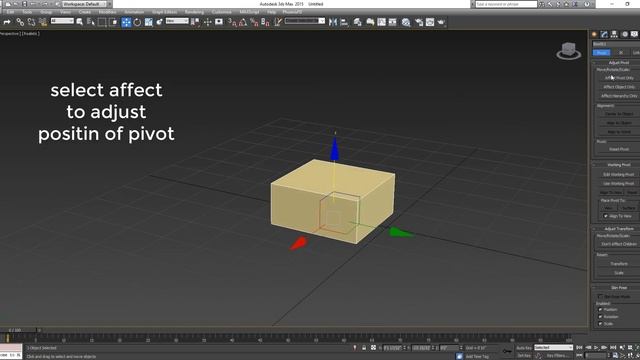Enable the Select and Manipulate tool

[x=208, y=22]
